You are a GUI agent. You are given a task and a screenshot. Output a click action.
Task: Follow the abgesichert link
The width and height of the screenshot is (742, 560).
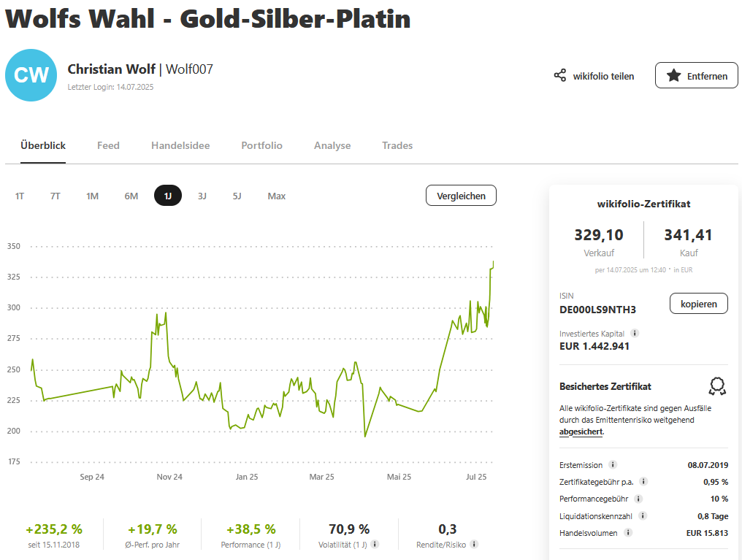point(581,431)
